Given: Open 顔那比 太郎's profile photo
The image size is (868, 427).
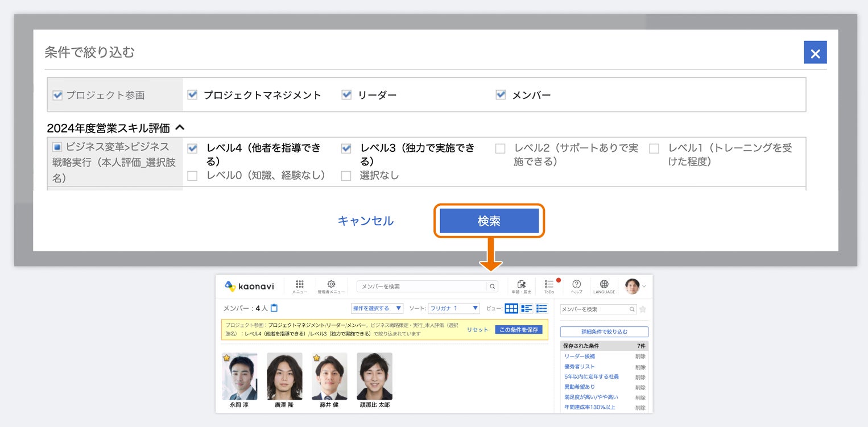Looking at the screenshot, I should pyautogui.click(x=374, y=376).
